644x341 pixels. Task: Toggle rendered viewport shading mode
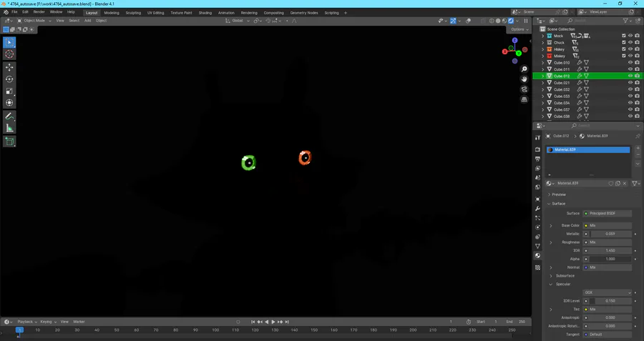pyautogui.click(x=511, y=21)
